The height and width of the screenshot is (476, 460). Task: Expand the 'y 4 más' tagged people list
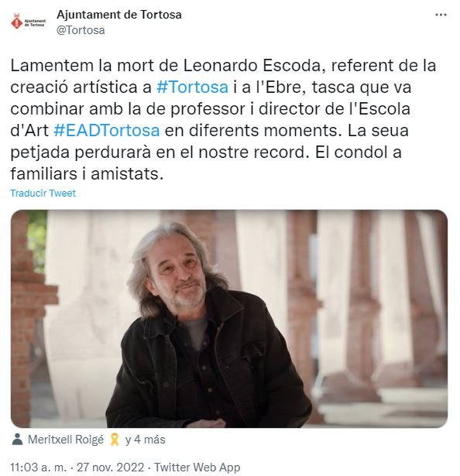click(x=146, y=440)
